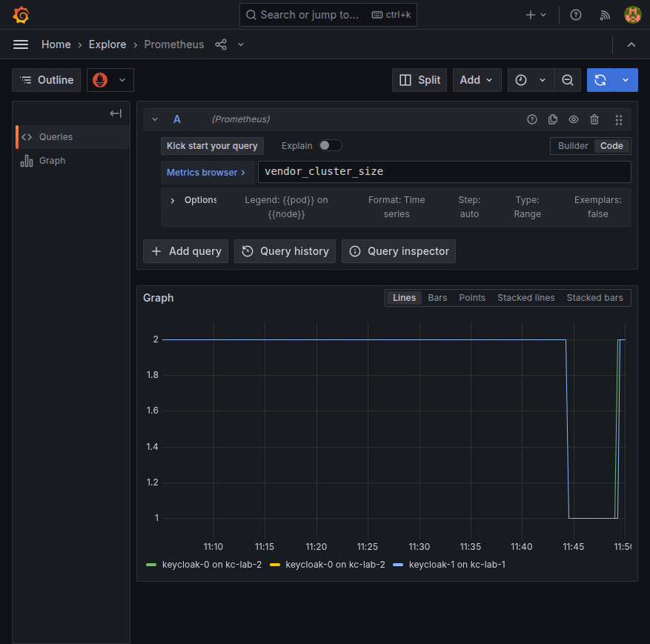650x644 pixels.
Task: Run the query with refresh button
Action: 600,80
